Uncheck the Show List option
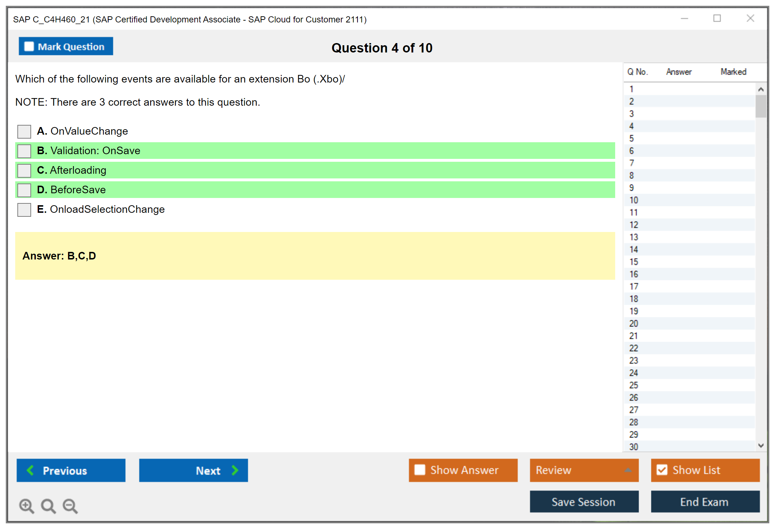The height and width of the screenshot is (532, 778). [662, 470]
